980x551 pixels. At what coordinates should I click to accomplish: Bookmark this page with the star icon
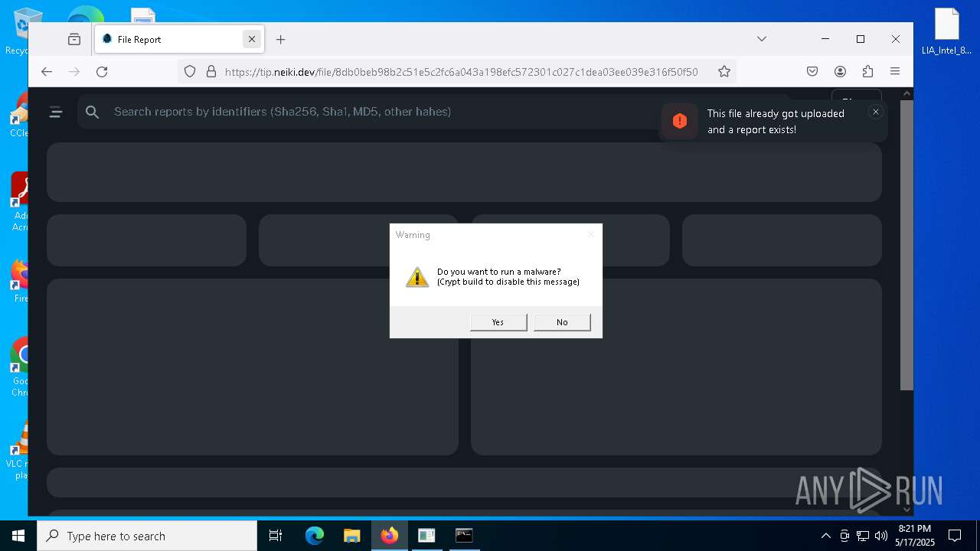point(724,72)
